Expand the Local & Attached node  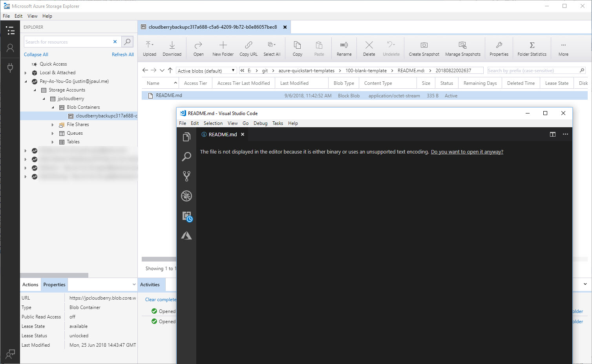[x=26, y=73]
